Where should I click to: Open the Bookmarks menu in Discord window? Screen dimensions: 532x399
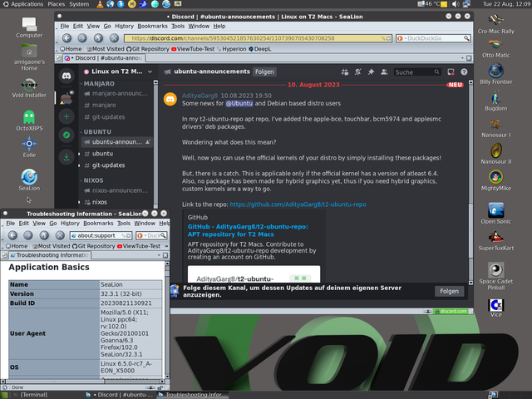click(x=152, y=26)
